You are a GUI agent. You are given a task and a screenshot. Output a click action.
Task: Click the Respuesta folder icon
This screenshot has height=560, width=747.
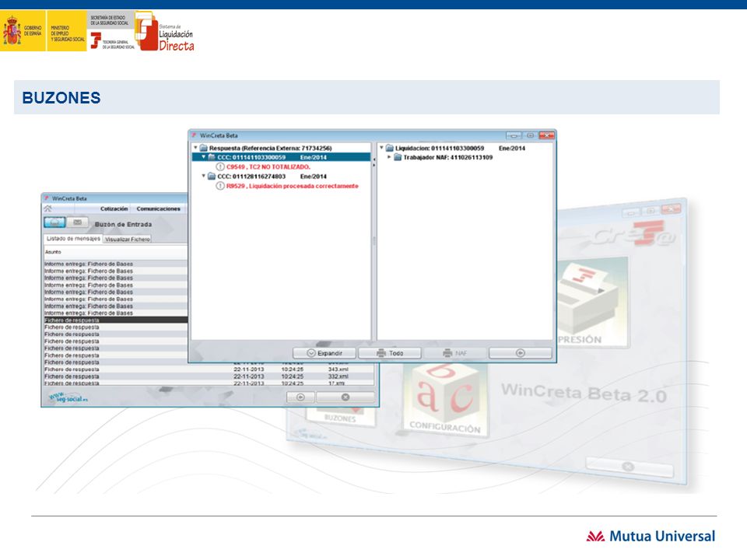(x=203, y=148)
